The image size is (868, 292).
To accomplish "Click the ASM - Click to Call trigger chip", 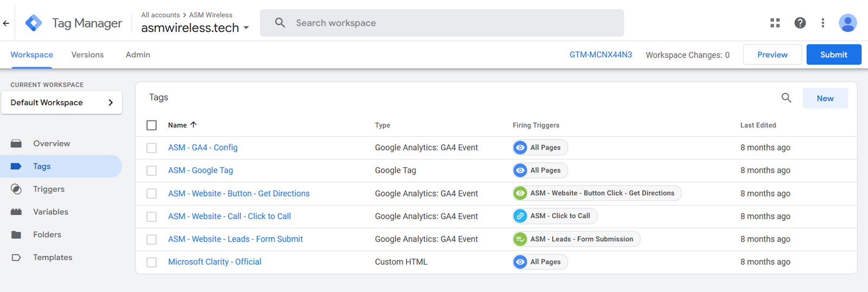I will point(555,216).
